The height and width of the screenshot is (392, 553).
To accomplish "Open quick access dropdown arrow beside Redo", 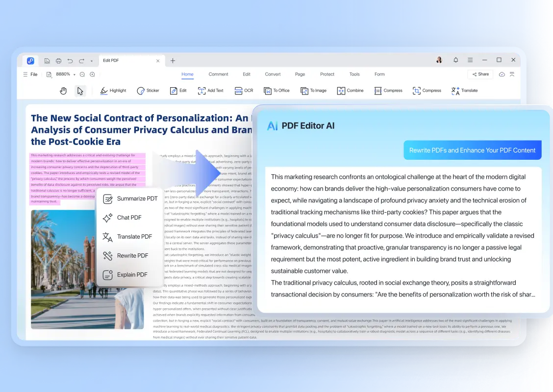I will (92, 61).
